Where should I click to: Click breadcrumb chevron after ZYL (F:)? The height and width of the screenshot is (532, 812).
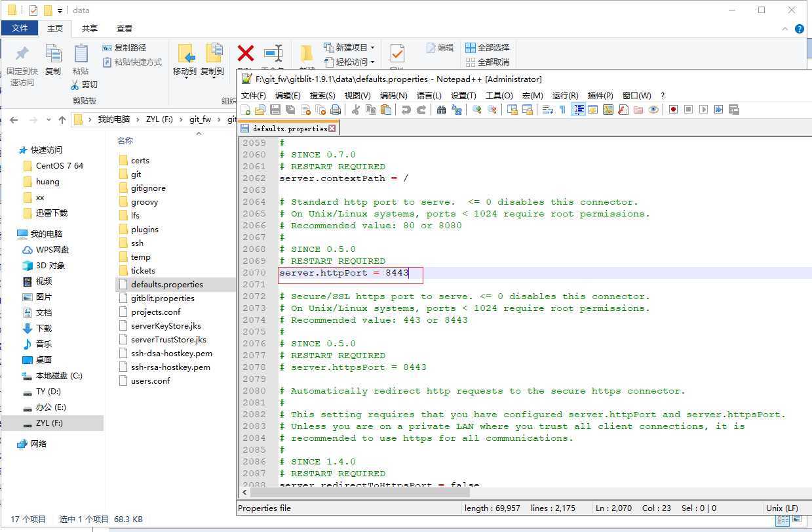(182, 119)
